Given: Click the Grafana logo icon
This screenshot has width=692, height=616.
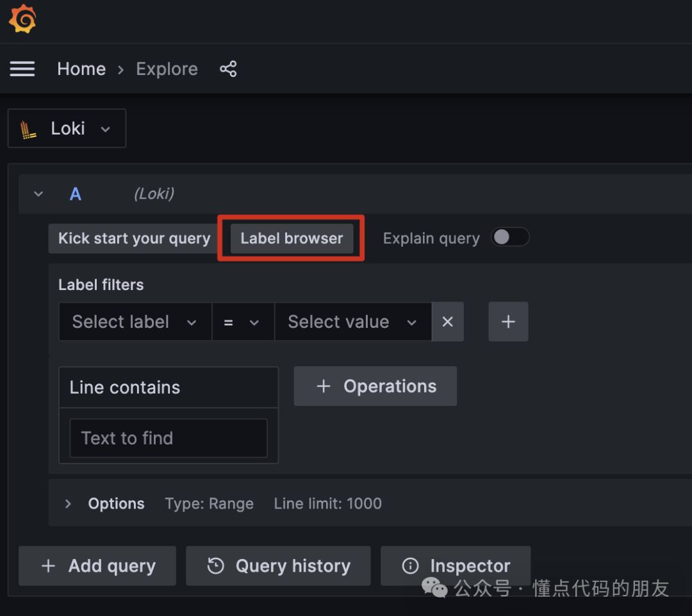Looking at the screenshot, I should click(x=22, y=19).
